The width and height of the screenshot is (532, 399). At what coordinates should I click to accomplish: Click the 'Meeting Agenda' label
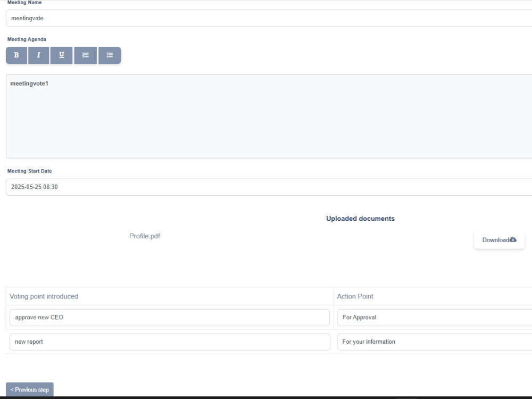click(27, 39)
